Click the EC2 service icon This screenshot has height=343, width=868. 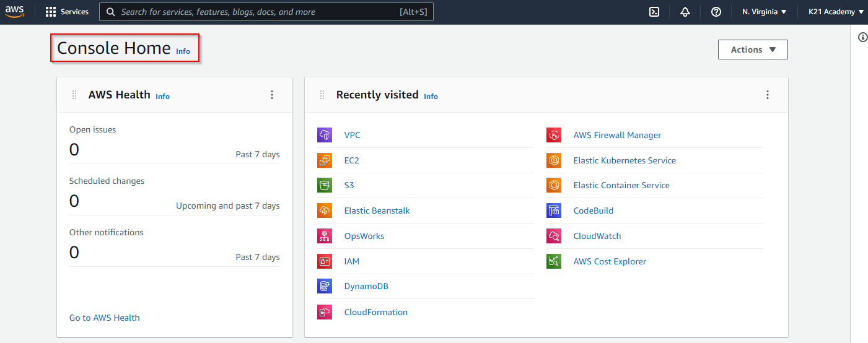coord(325,160)
